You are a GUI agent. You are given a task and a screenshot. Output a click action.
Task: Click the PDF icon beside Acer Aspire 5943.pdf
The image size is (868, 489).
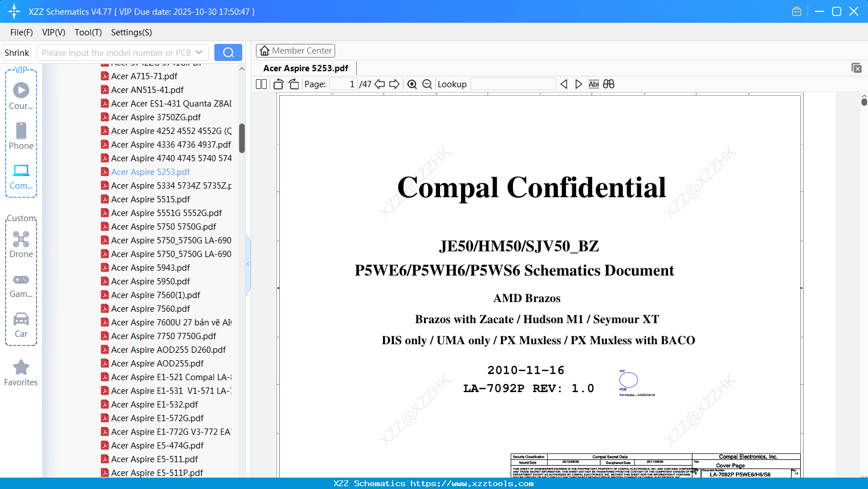(105, 267)
